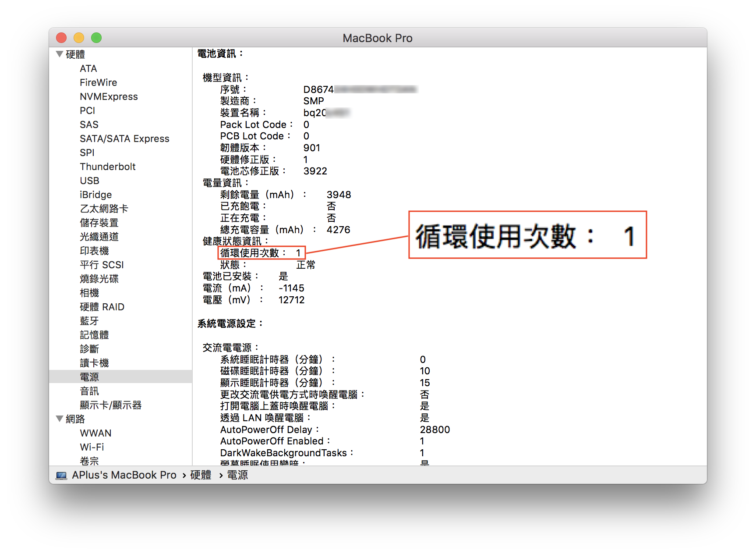Click APlus's MacBook Pro in path bar
The image size is (756, 554).
pyautogui.click(x=124, y=475)
